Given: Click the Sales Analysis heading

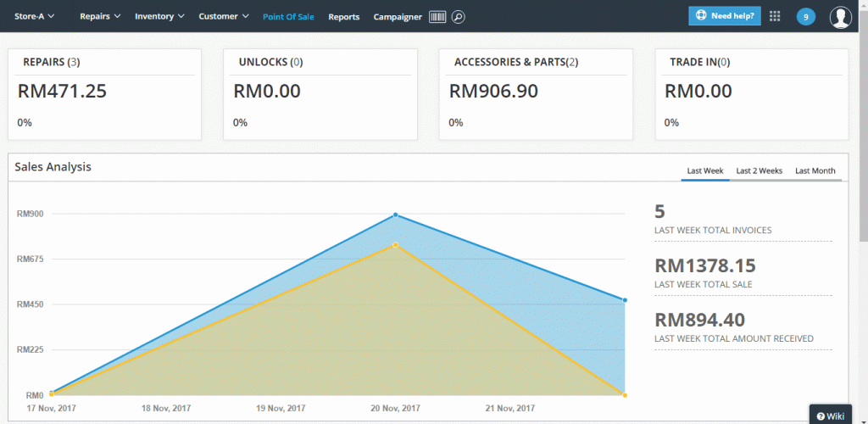Looking at the screenshot, I should click(x=53, y=166).
